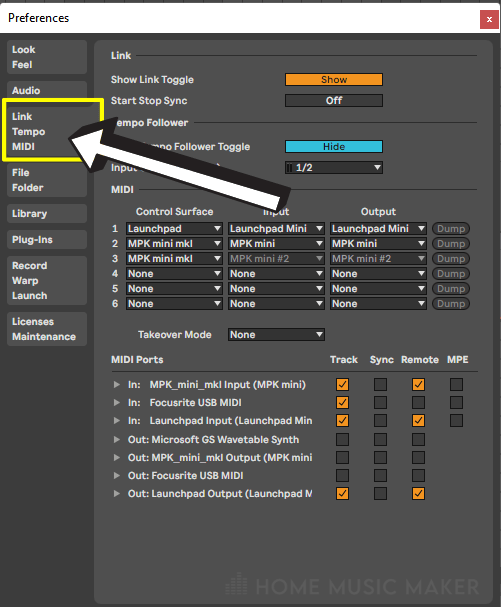Click Dump button for row 6
Screen dimensions: 501x607
pos(451,304)
